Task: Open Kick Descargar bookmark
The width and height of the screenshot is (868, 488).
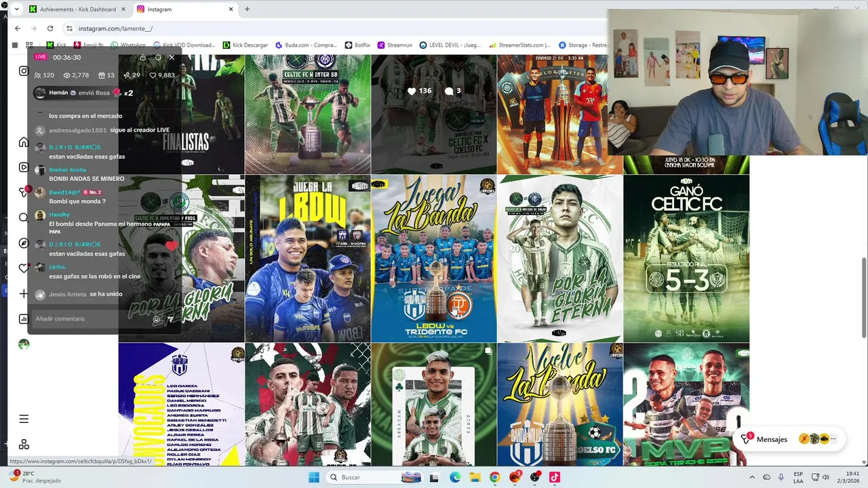Action: (x=245, y=45)
